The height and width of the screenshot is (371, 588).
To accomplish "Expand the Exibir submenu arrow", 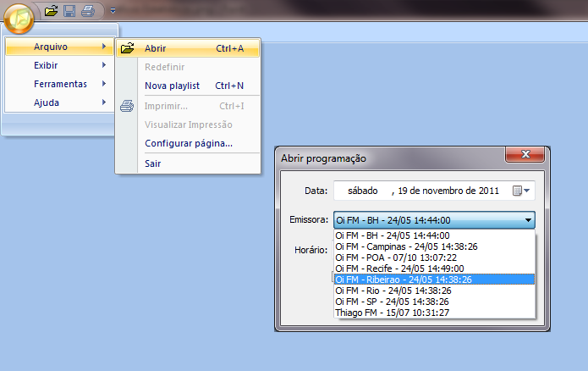I will coord(104,65).
